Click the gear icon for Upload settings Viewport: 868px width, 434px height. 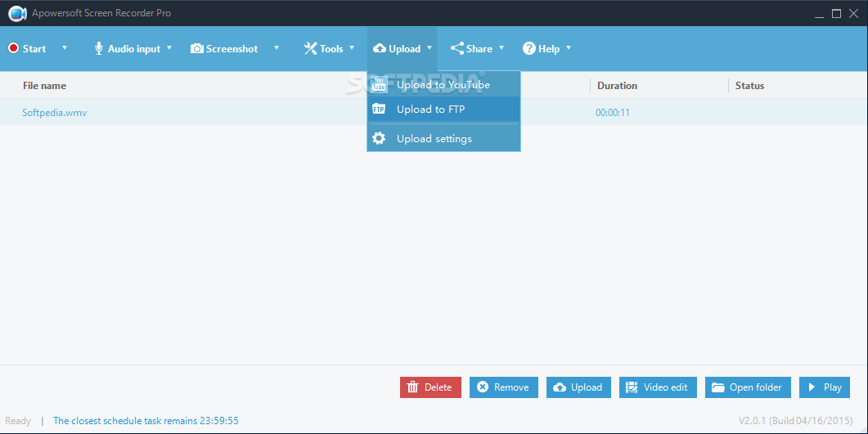(x=379, y=138)
